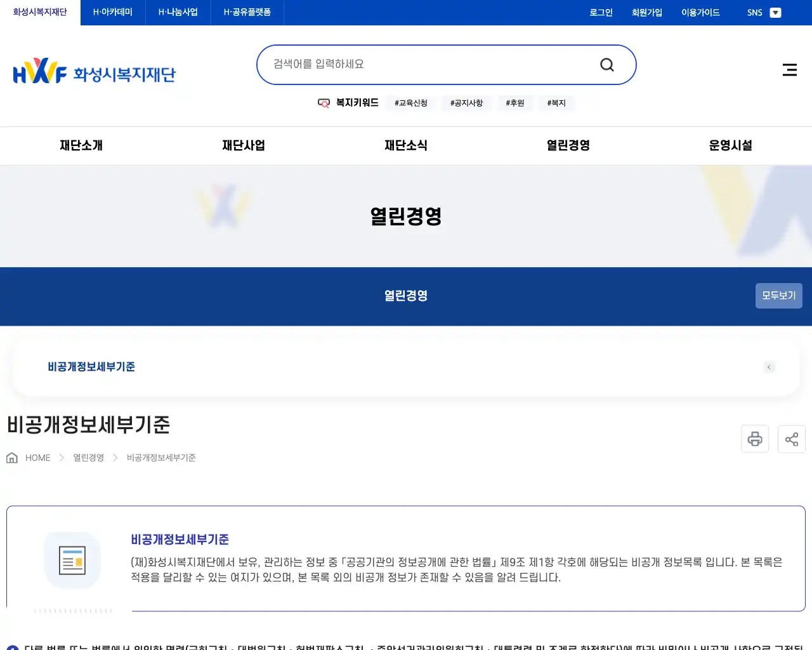
Task: Share the page via the share icon
Action: point(791,439)
